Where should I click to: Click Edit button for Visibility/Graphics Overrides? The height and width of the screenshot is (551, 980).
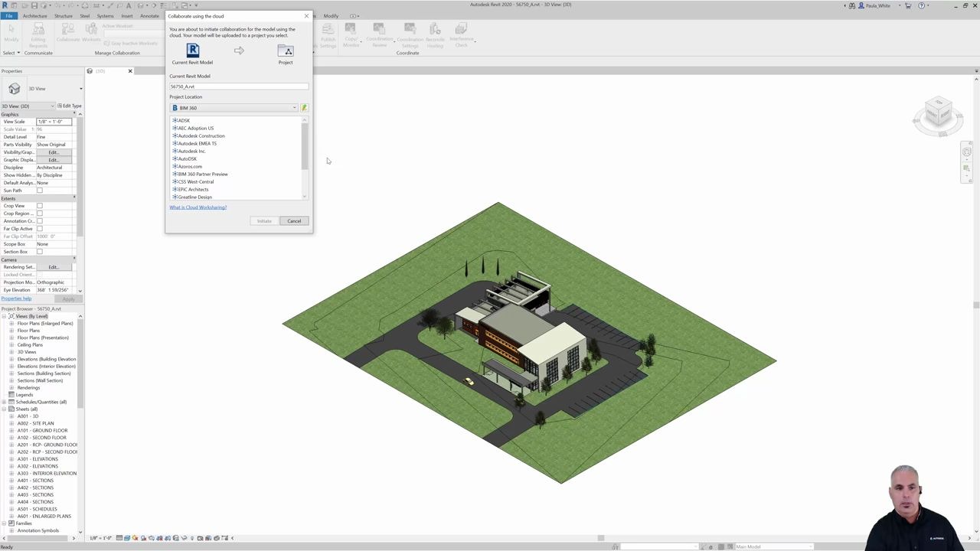tap(53, 152)
